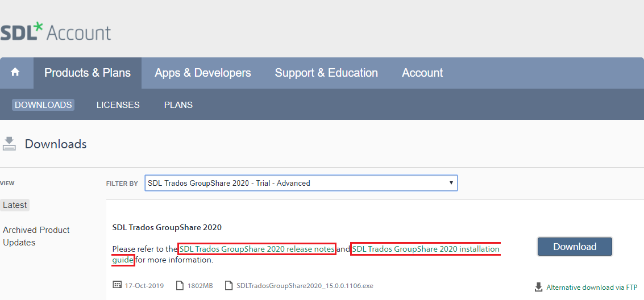Click the file icon beside 1802MB

180,285
